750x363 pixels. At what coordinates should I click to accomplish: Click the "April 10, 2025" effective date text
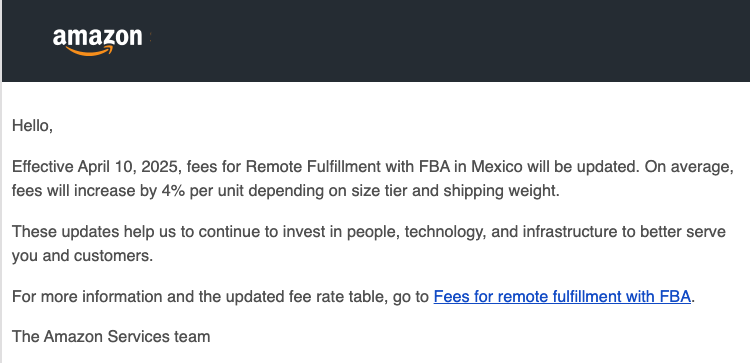click(x=130, y=167)
